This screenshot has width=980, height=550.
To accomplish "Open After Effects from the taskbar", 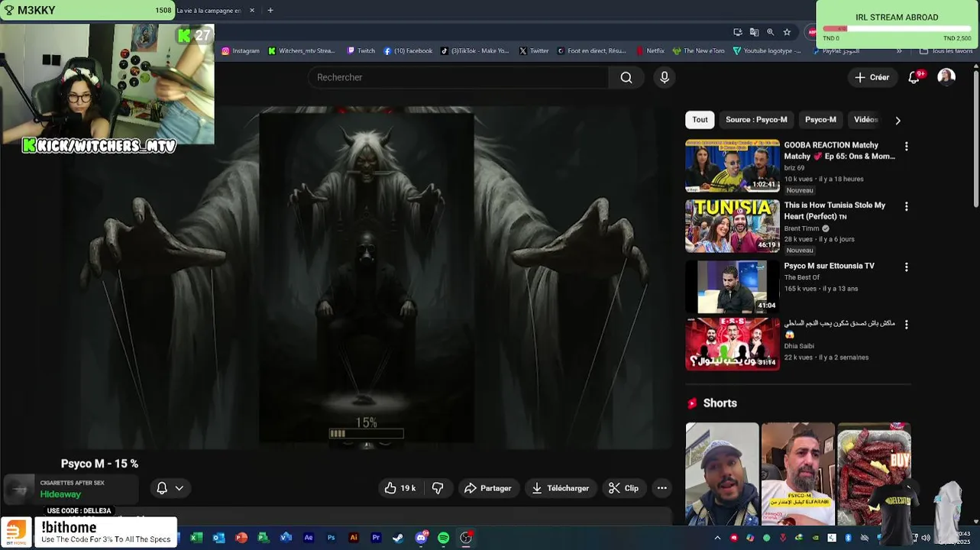I will [x=309, y=538].
